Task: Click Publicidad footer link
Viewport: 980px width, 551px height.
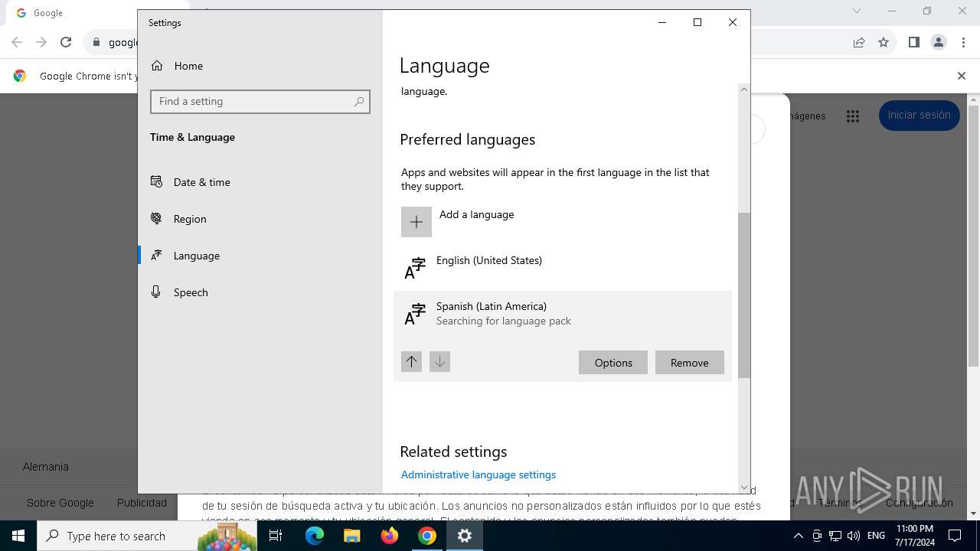Action: click(x=142, y=503)
